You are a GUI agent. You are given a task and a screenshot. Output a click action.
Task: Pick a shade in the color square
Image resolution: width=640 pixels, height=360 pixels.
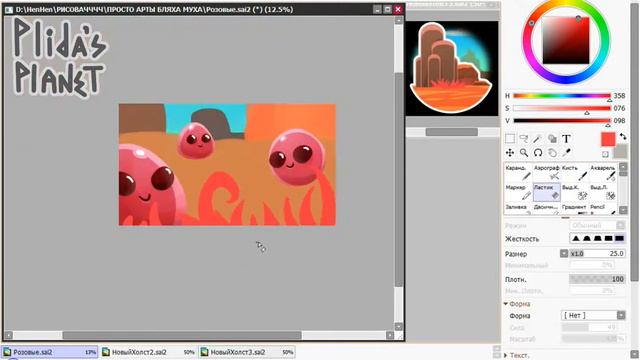566,40
